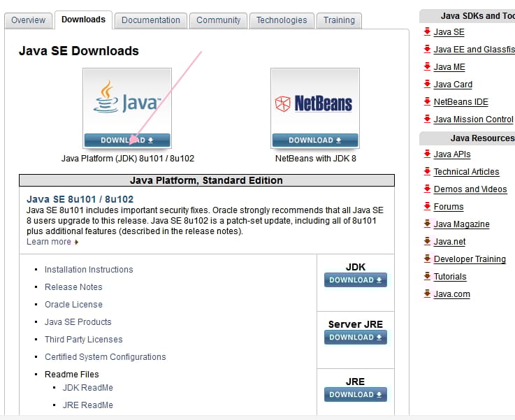The width and height of the screenshot is (515, 420).
Task: Click the brown icon beside Tutorials
Action: 427,276
